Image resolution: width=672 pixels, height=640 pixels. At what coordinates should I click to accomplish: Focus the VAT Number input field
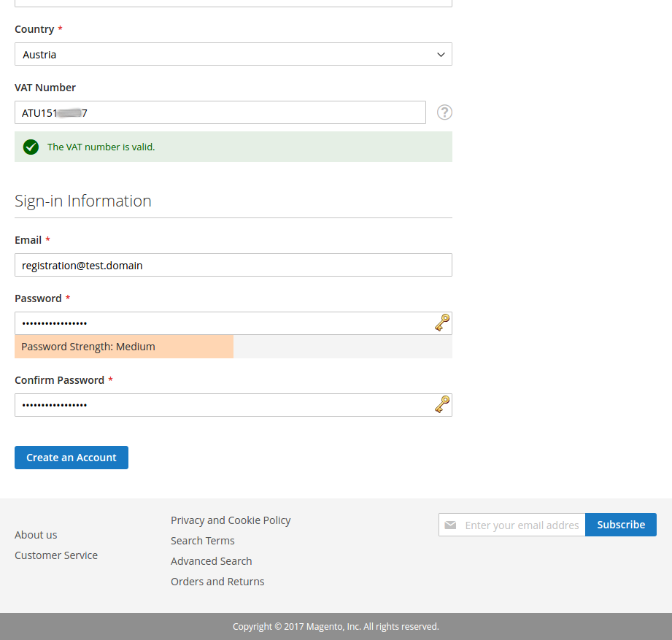[220, 112]
